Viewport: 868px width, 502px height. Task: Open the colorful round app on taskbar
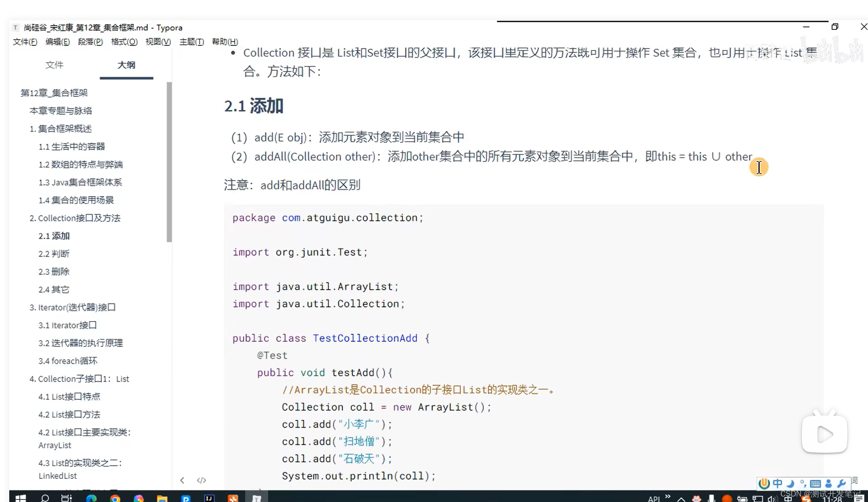[138, 498]
